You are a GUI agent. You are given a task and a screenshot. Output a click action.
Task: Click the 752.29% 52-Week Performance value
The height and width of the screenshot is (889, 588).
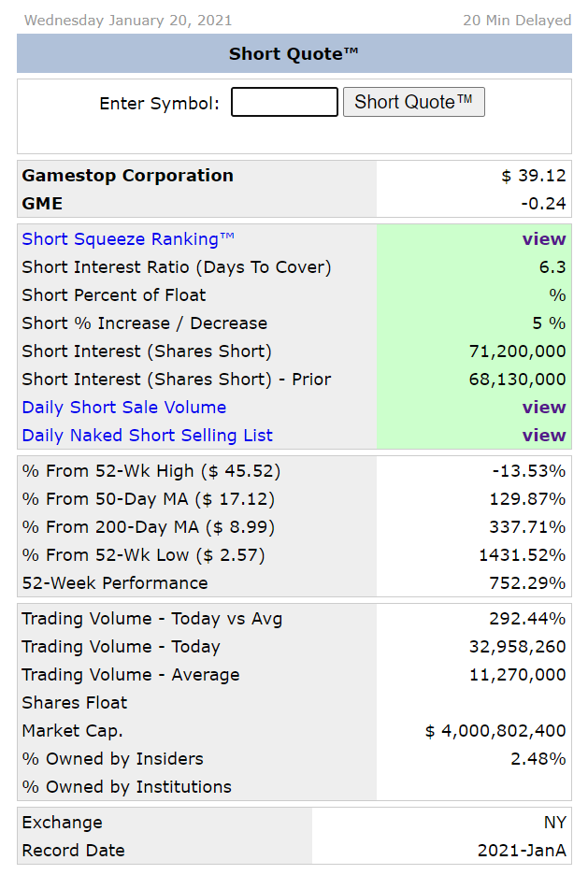point(527,583)
